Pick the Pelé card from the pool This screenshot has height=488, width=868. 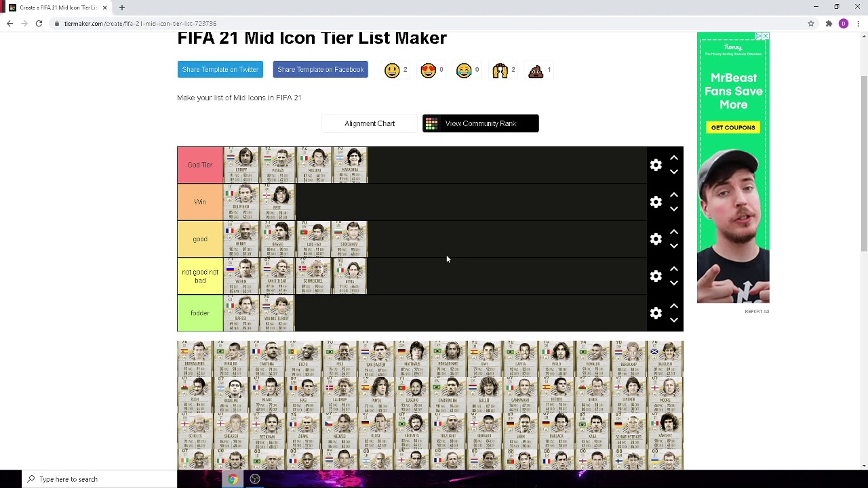[x=340, y=359]
